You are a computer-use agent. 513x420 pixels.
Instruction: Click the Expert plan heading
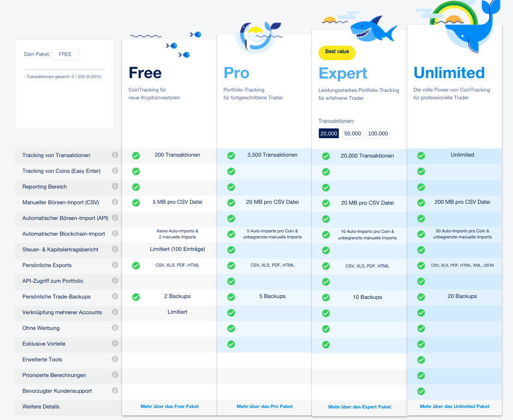tap(343, 73)
